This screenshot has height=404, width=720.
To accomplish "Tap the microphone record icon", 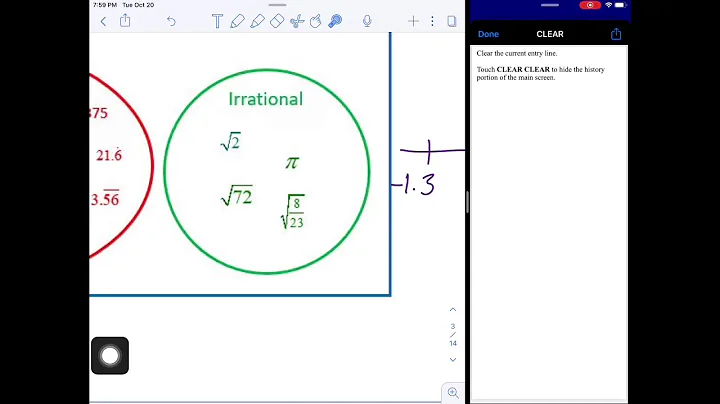I will click(367, 21).
